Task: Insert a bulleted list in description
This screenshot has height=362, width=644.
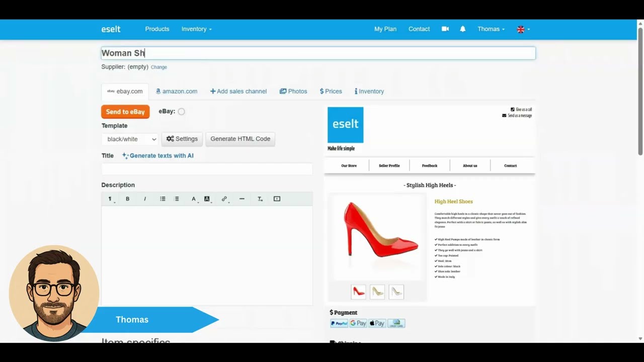Action: click(163, 199)
